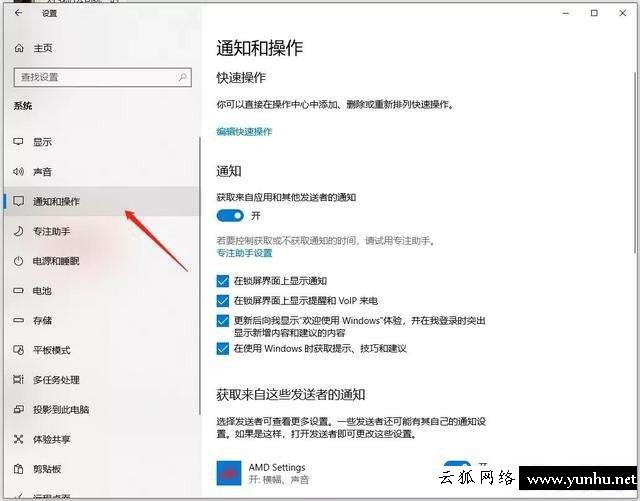
Task: Open 投影到此电脑 settings page
Action: (102, 409)
